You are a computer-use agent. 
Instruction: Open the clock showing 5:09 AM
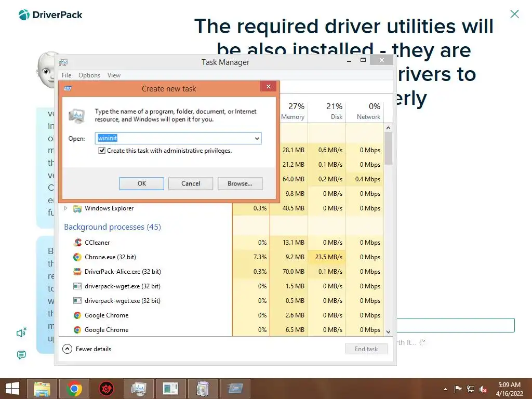(509, 389)
